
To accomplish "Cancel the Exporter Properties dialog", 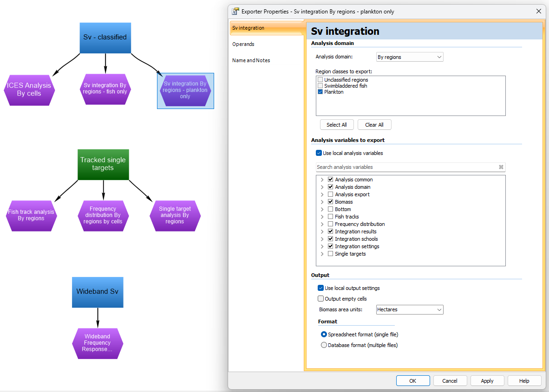I will (450, 380).
